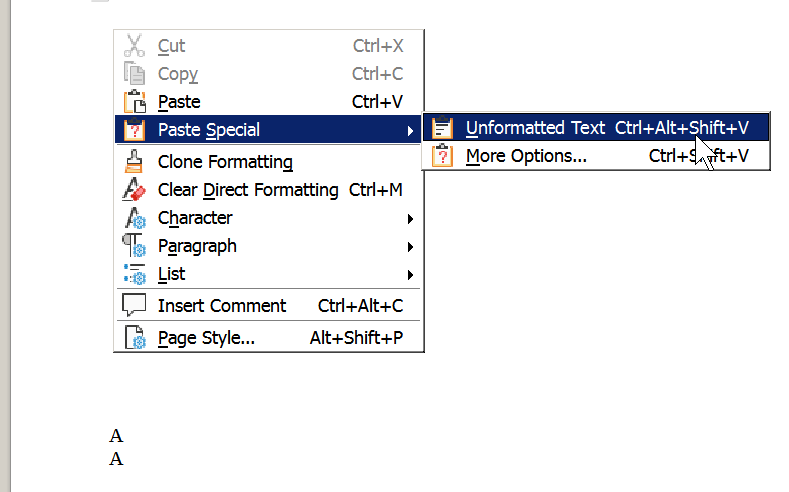
Task: Click the Insert Comment speech bubble icon
Action: click(x=134, y=305)
